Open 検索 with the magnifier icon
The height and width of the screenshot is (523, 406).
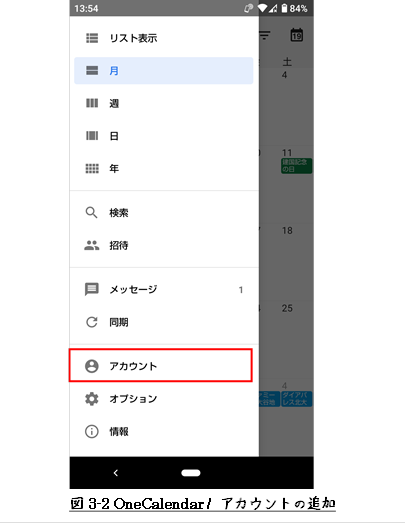pyautogui.click(x=91, y=212)
